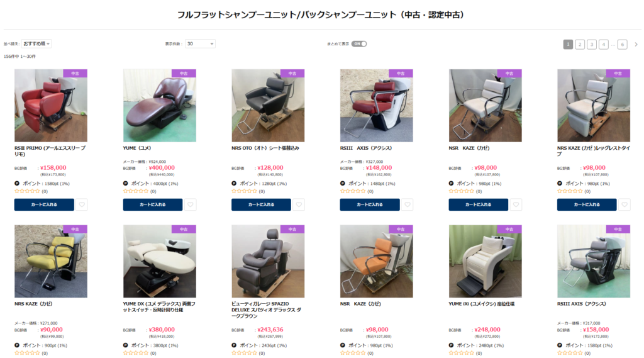Screen dimensions: 644x358
Task: Click heart icon for NRS KAZE leg-rest type
Action: (x=625, y=204)
